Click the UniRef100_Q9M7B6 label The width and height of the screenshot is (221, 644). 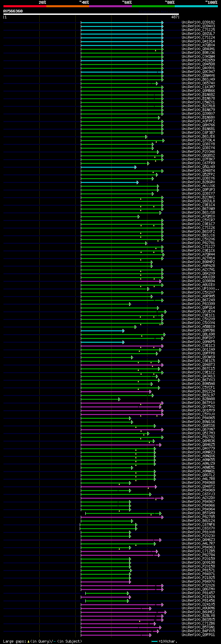(x=198, y=330)
